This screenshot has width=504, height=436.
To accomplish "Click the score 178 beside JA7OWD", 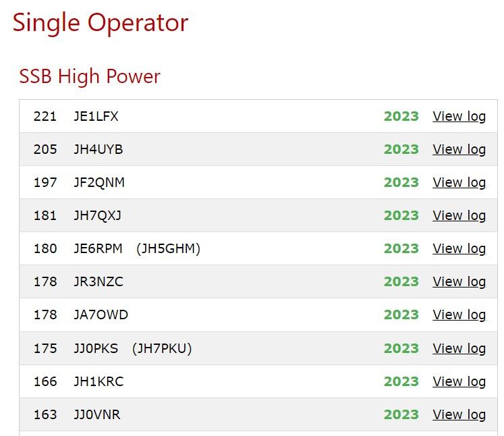I will point(45,315).
